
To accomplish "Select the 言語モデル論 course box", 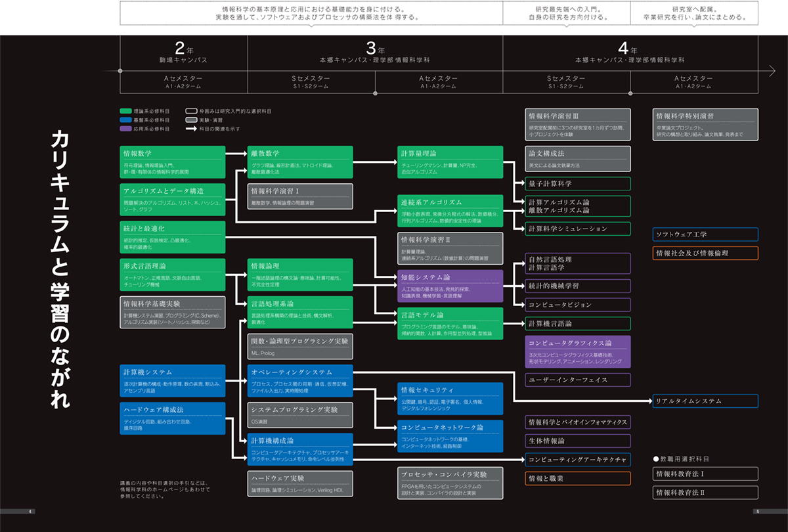I will [450, 324].
